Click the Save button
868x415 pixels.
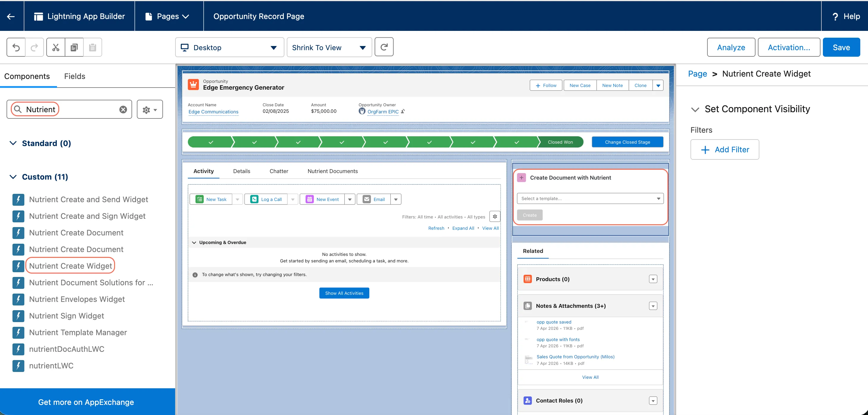tap(841, 47)
